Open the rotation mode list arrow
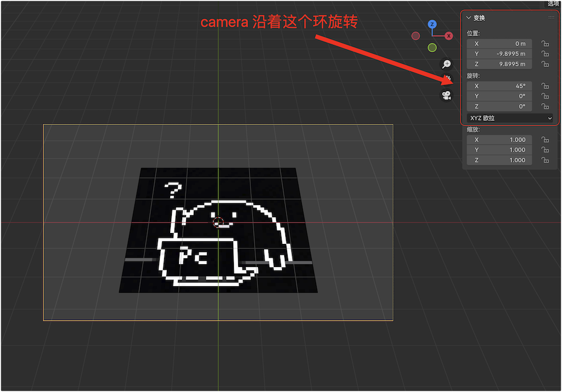Viewport: 562px width, 392px height. [550, 118]
